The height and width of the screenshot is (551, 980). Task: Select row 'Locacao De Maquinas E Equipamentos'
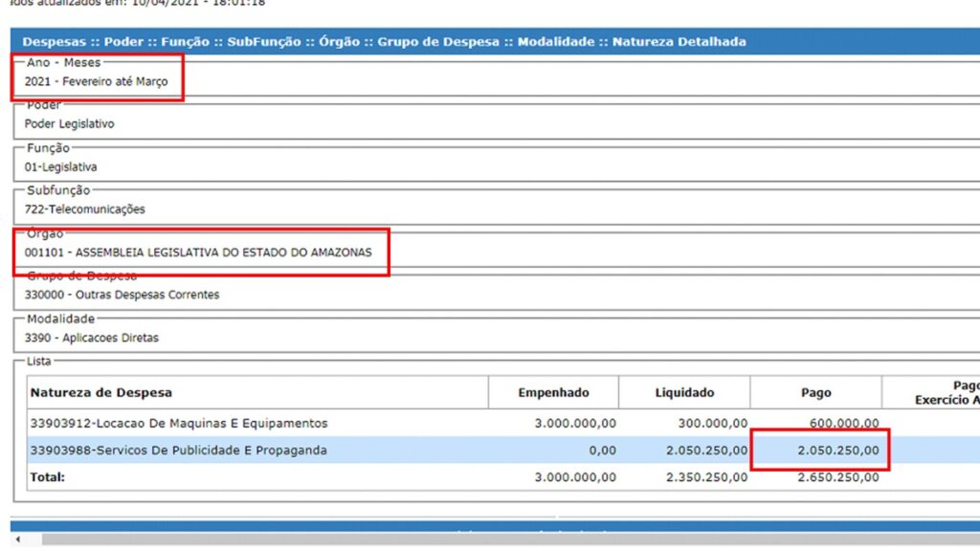click(179, 423)
